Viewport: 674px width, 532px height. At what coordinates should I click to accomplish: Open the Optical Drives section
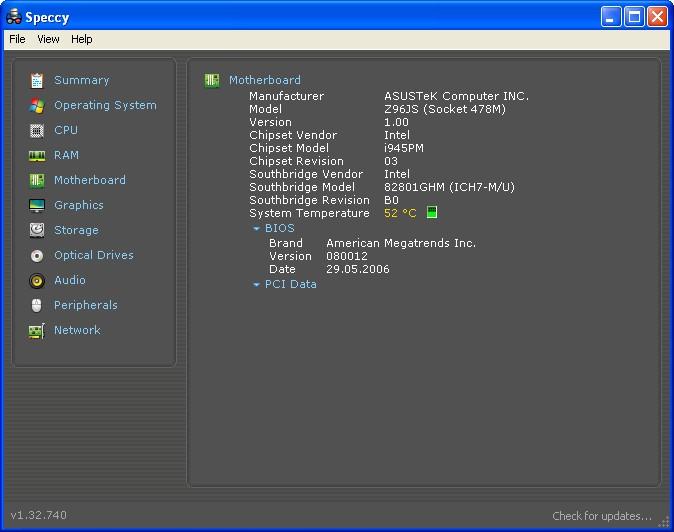[94, 255]
